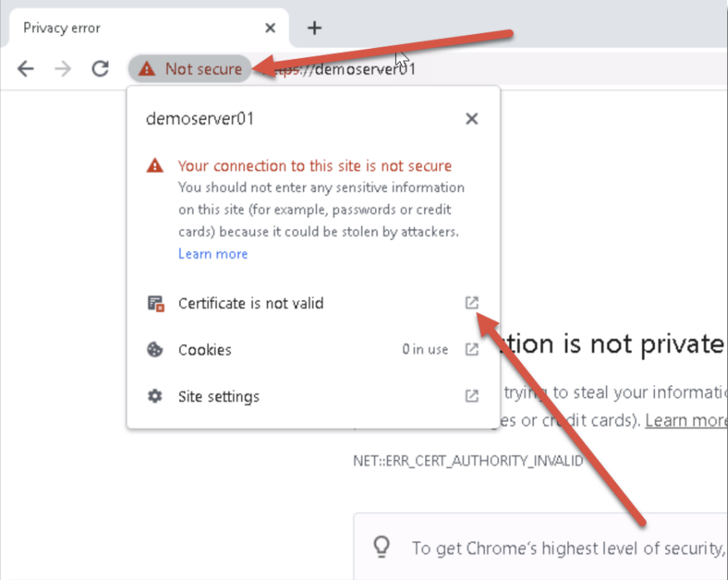The width and height of the screenshot is (728, 580).
Task: Open a new tab with the plus button
Action: [x=315, y=28]
